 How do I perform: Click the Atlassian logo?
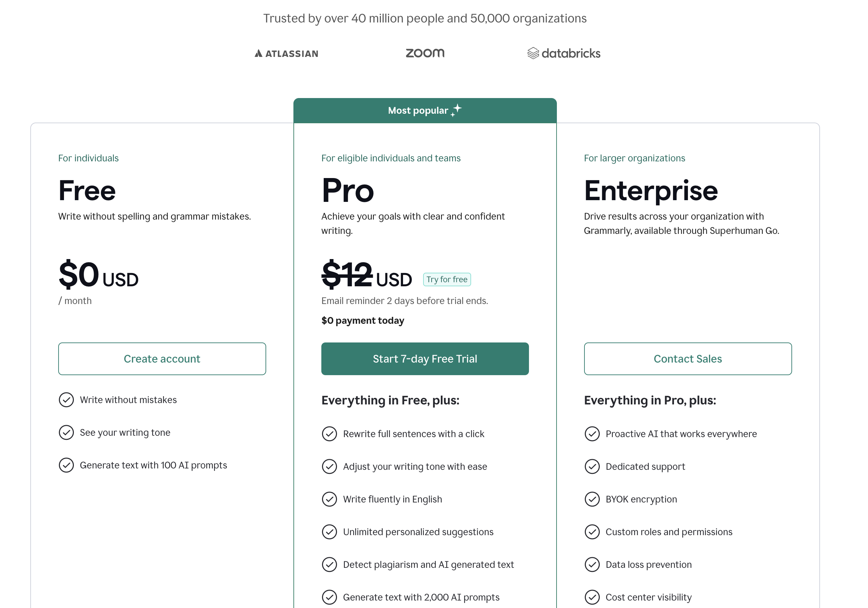click(x=286, y=54)
